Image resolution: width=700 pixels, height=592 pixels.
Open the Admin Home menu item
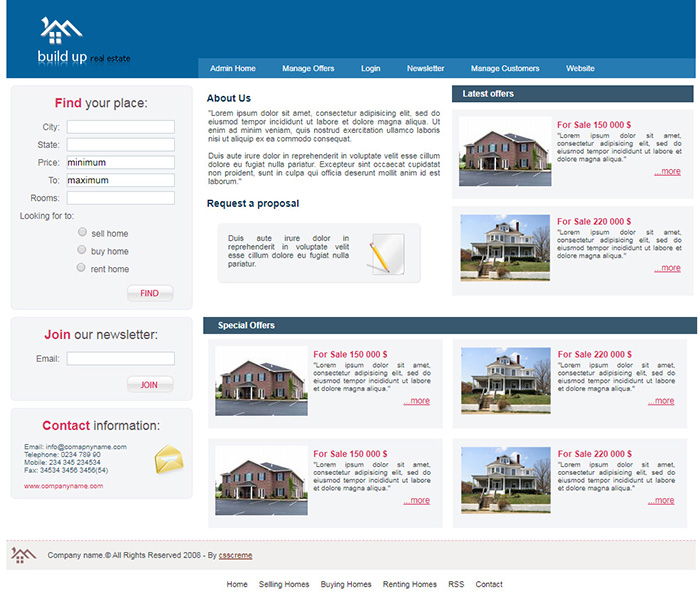click(x=233, y=68)
